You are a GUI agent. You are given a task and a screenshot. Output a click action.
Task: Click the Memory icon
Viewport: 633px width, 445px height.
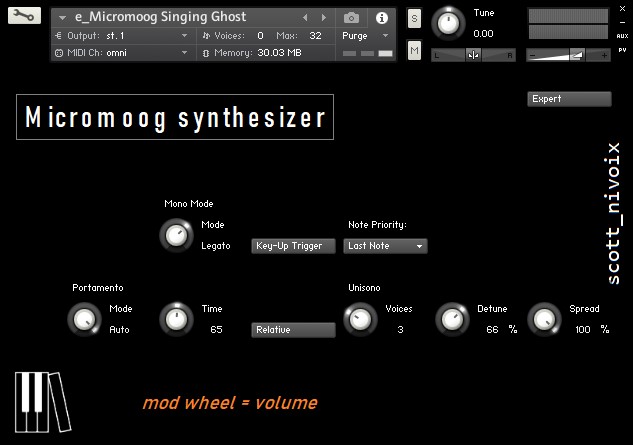click(206, 53)
